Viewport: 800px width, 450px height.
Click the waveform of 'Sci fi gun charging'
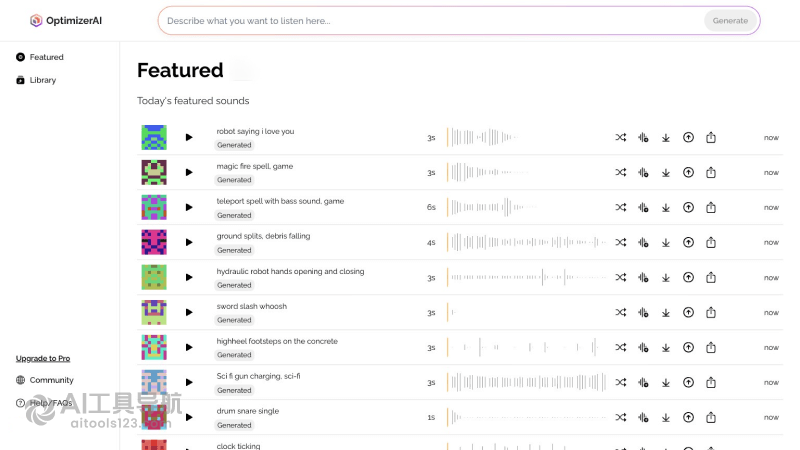click(x=527, y=382)
